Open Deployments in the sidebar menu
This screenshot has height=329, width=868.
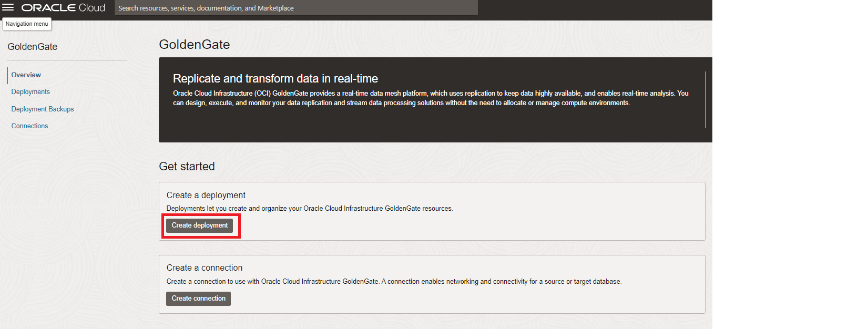[30, 92]
